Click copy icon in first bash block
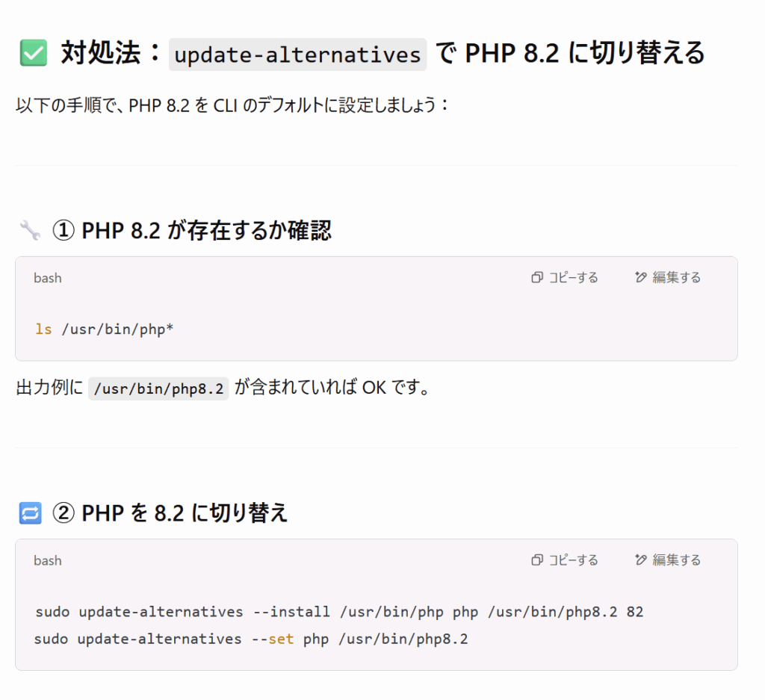The width and height of the screenshot is (765, 700). [x=536, y=278]
